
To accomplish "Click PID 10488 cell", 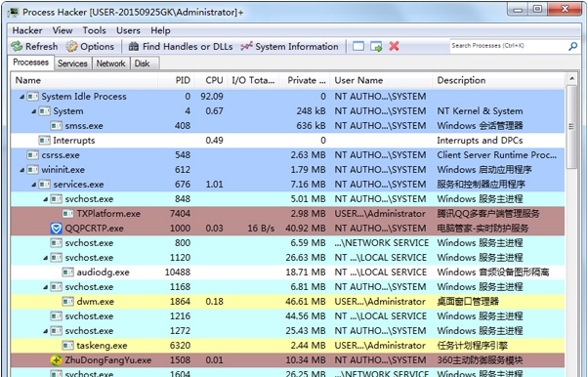I will (178, 272).
